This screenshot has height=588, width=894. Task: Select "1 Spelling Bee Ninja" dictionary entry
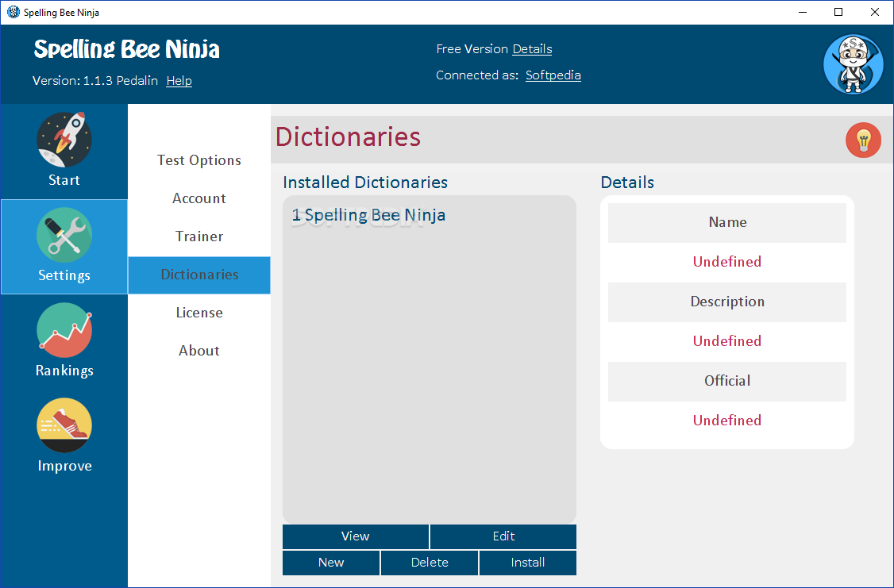coord(368,215)
